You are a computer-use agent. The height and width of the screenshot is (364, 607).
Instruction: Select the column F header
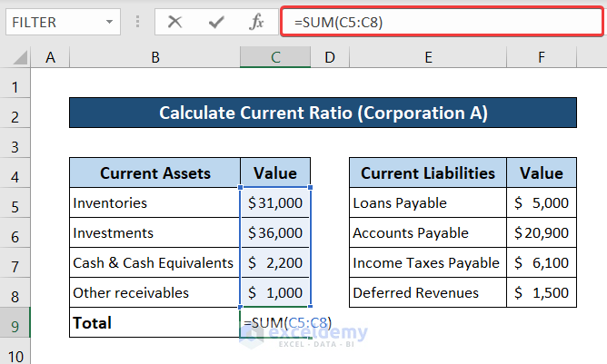[x=542, y=57]
